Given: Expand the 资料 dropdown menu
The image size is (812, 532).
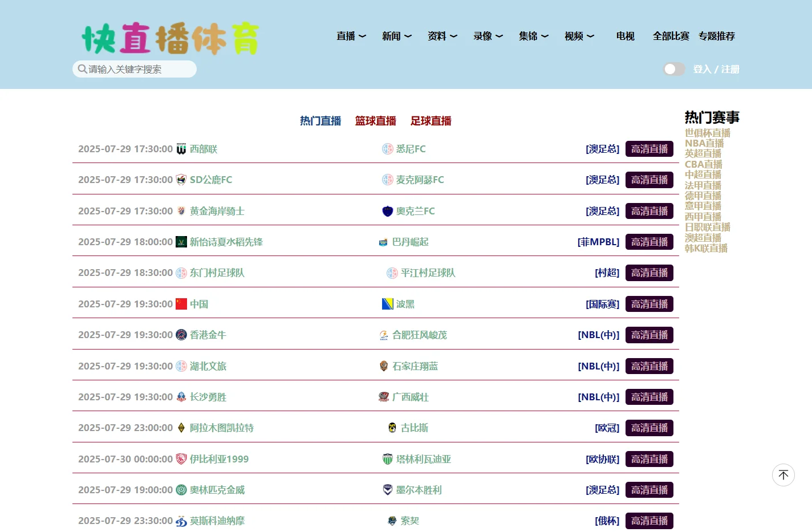Looking at the screenshot, I should pos(442,36).
